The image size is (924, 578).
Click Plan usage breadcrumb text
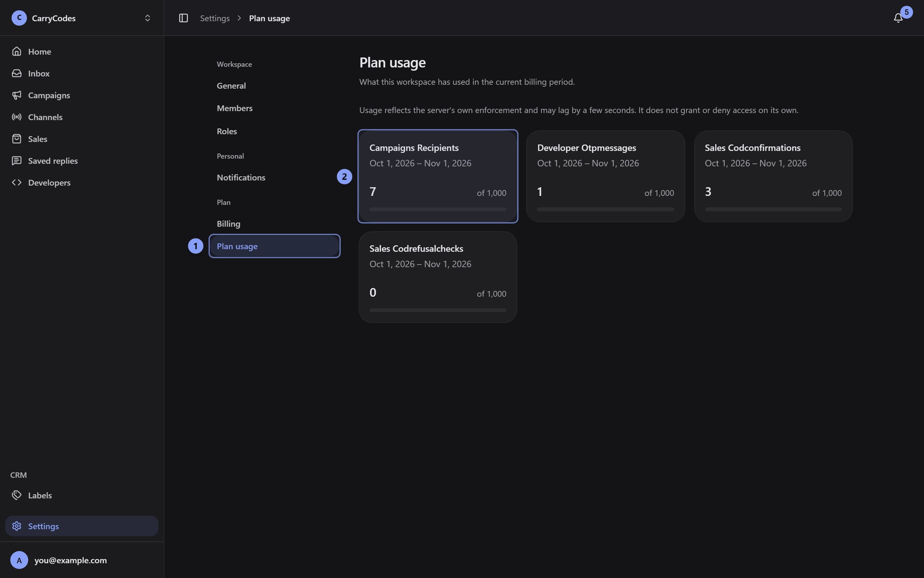[269, 18]
